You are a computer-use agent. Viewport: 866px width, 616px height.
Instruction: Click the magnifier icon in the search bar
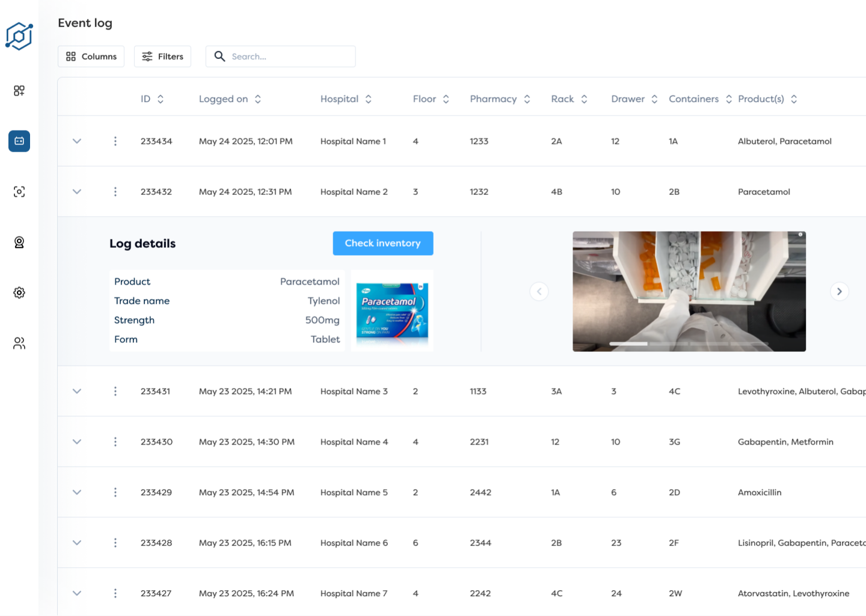coord(220,56)
